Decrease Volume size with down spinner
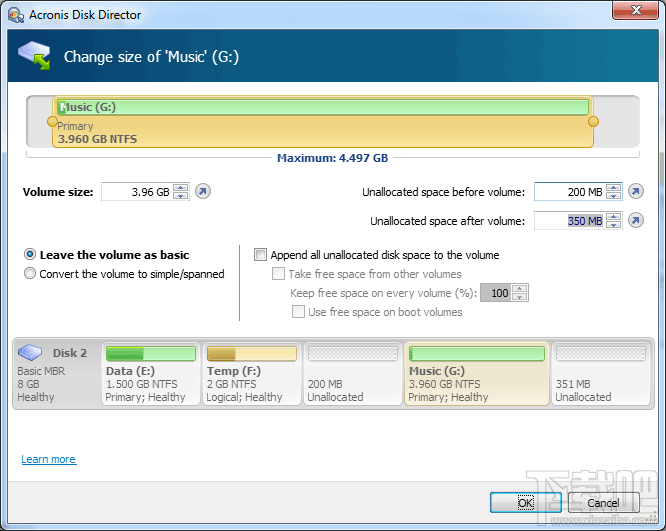This screenshot has height=531, width=666. [x=181, y=195]
